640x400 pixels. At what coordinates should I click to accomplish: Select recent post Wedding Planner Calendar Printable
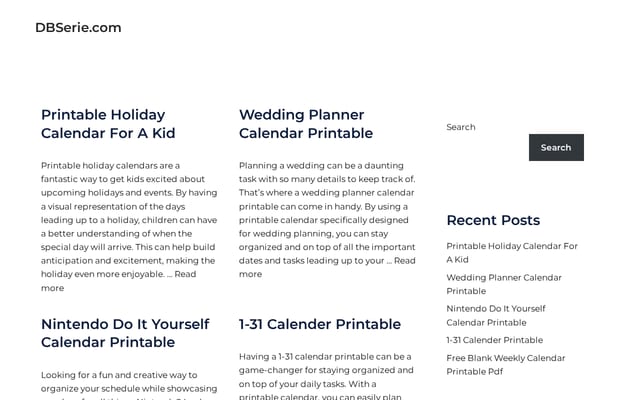(504, 284)
